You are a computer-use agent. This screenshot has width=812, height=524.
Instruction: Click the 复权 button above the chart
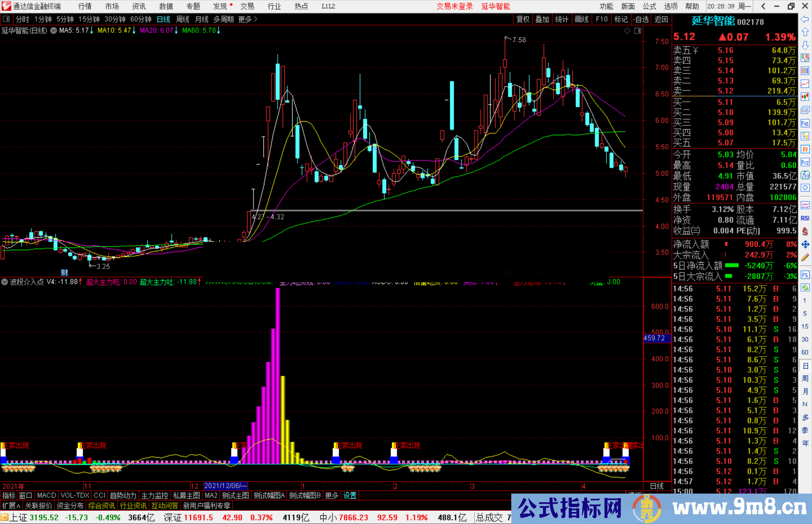(x=523, y=19)
